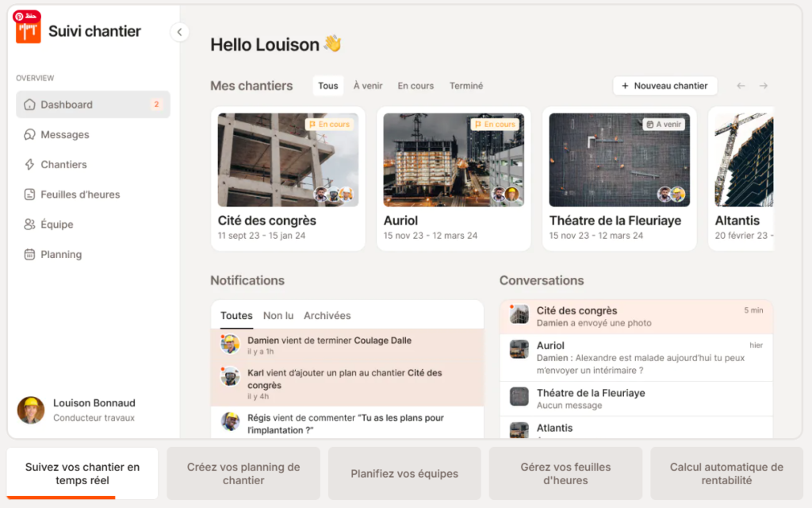Open the Théatre de la Fleuriaye conversation
Viewport: 812px width, 508px height.
tap(637, 398)
